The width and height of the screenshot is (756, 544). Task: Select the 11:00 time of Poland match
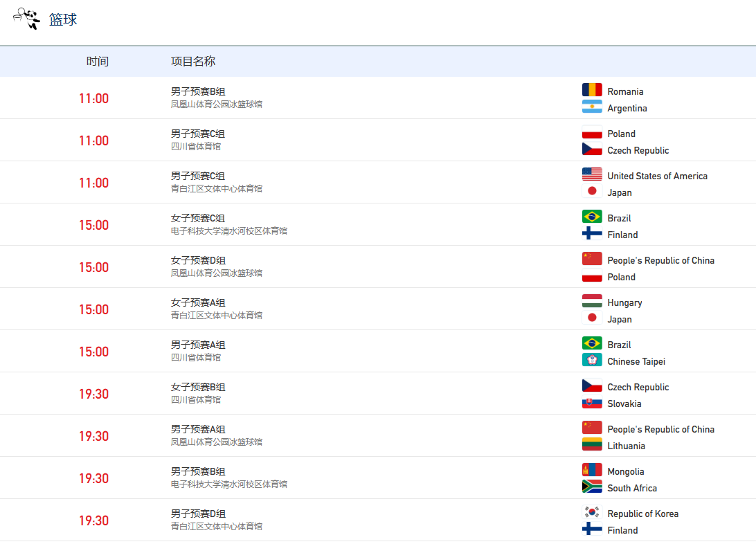tap(93, 140)
